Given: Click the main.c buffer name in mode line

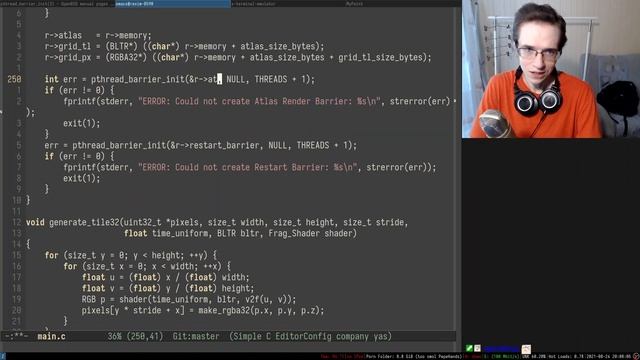Looking at the screenshot, I should [51, 337].
